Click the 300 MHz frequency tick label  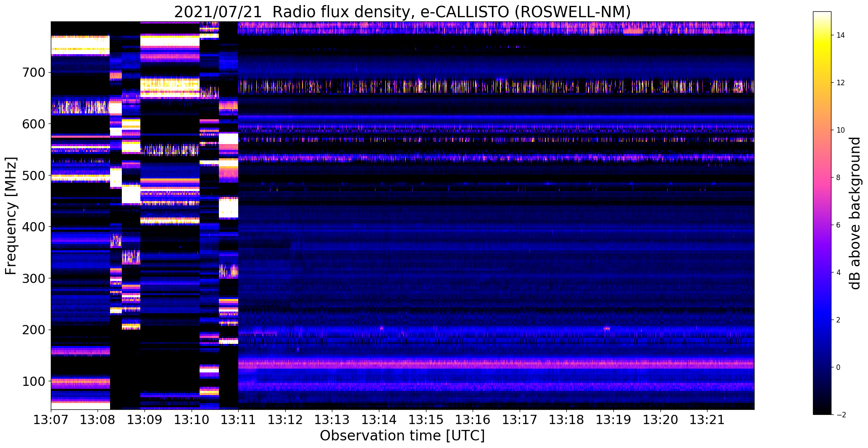pyautogui.click(x=33, y=278)
